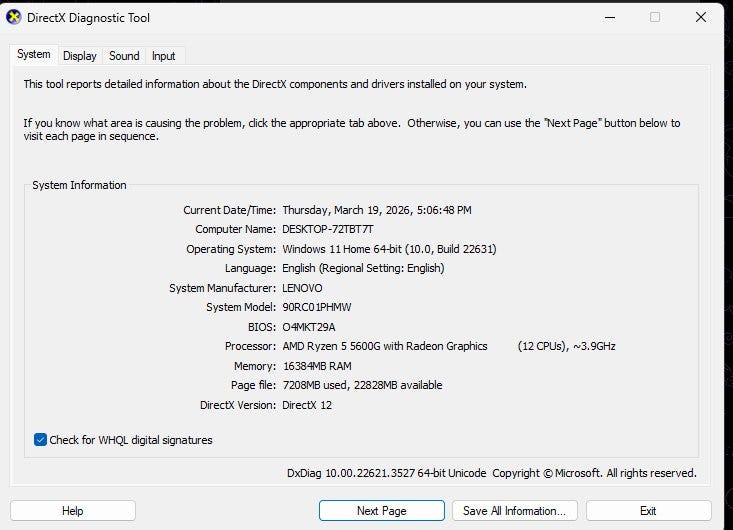The width and height of the screenshot is (733, 530).
Task: Select the System tab
Action: 34,55
